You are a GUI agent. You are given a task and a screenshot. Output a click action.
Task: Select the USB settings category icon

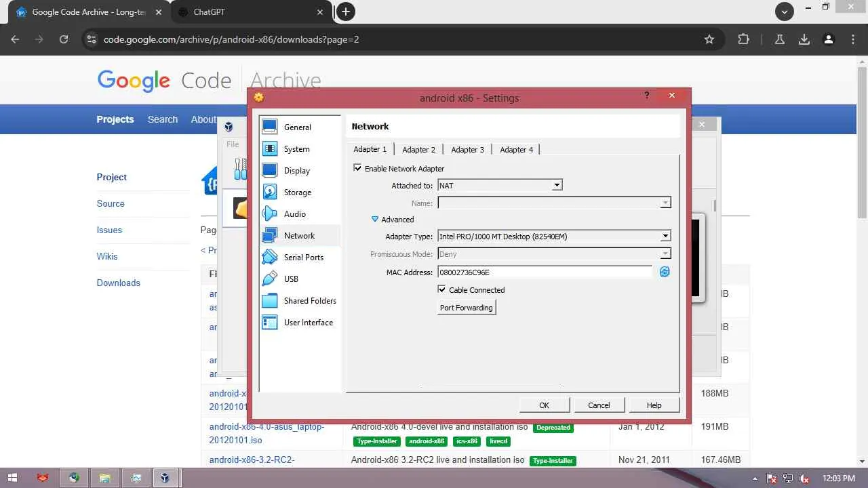click(x=270, y=279)
